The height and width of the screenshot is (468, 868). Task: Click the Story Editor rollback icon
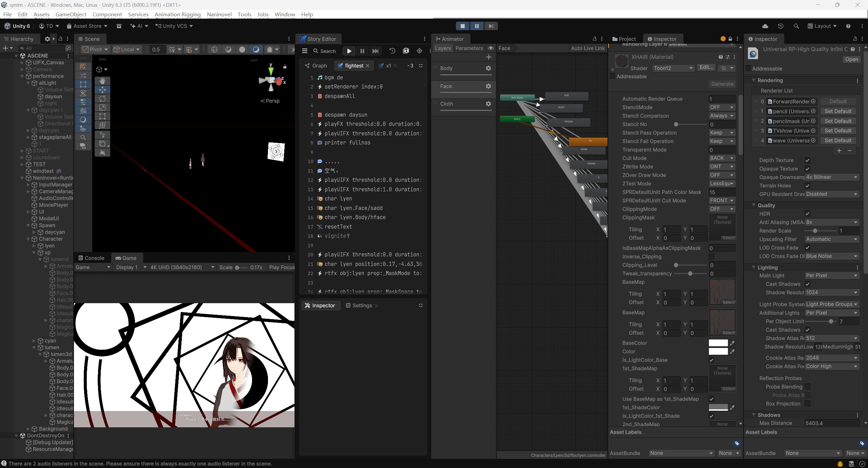[392, 51]
